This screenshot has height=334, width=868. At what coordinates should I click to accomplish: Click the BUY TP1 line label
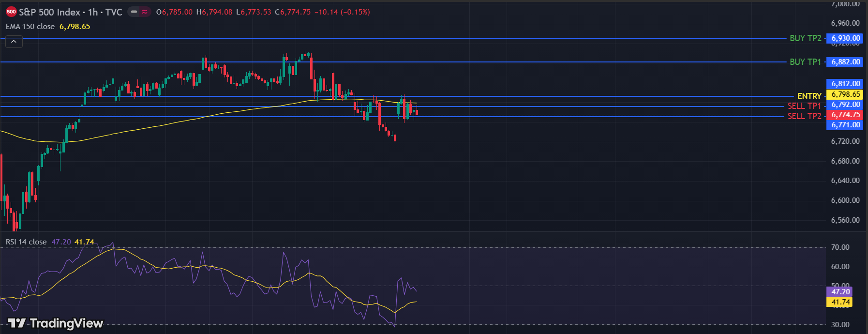(805, 62)
